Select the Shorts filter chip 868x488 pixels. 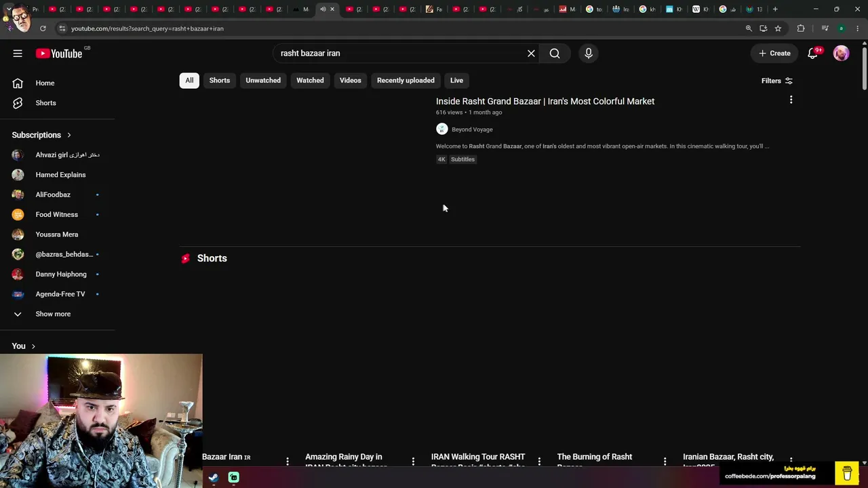pos(220,80)
